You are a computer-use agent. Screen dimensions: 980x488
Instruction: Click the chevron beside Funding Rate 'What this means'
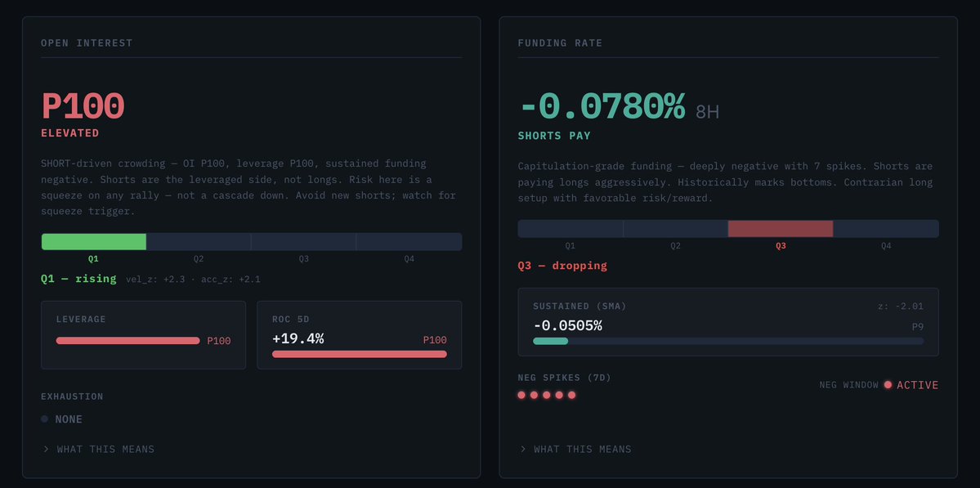pyautogui.click(x=523, y=449)
